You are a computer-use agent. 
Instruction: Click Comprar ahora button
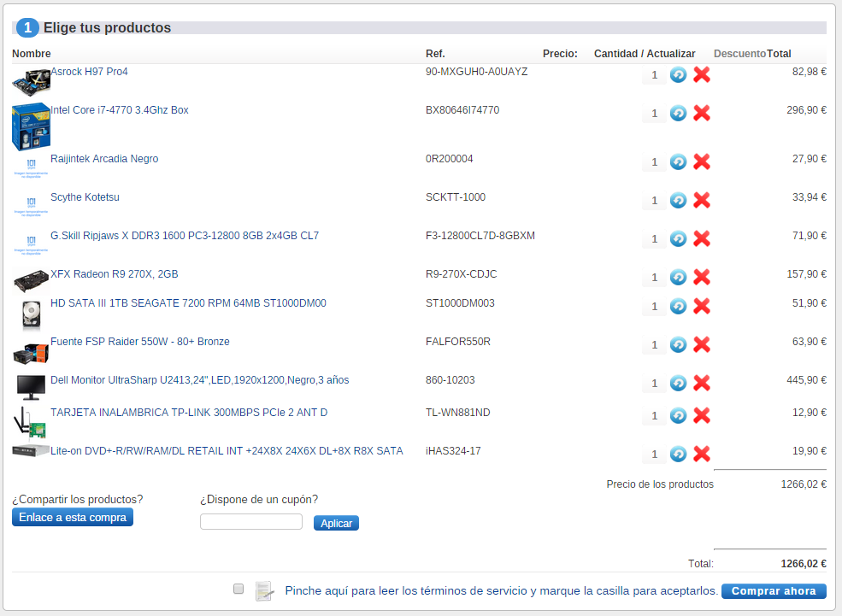tap(774, 590)
